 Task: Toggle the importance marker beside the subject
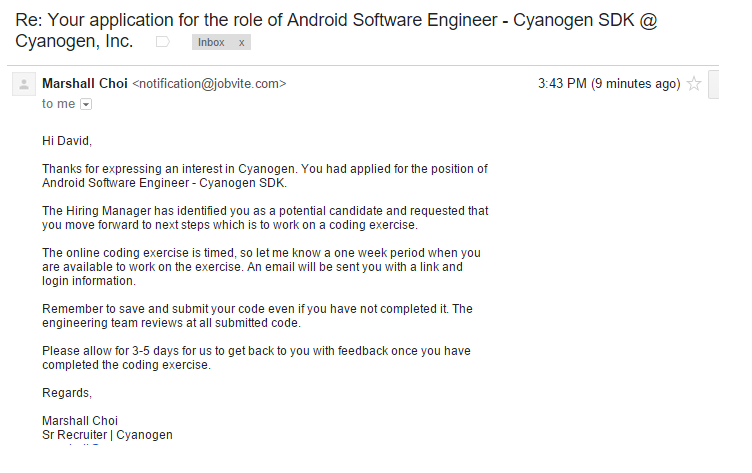(x=163, y=42)
